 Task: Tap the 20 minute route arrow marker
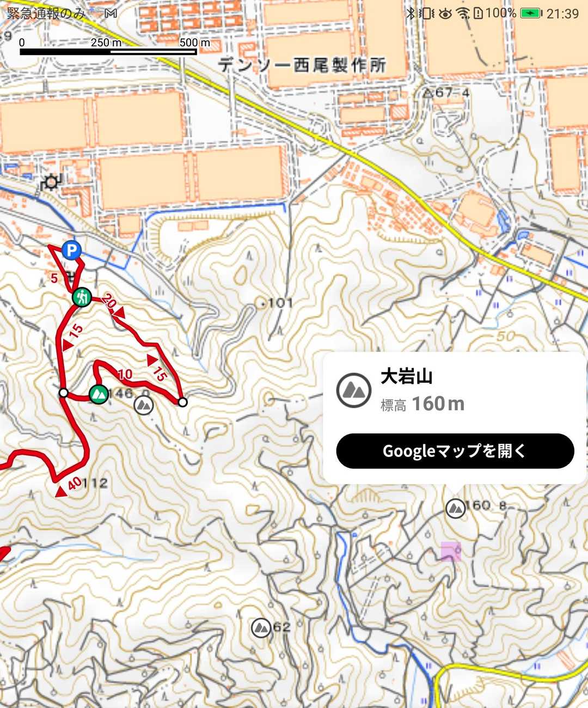pyautogui.click(x=113, y=306)
